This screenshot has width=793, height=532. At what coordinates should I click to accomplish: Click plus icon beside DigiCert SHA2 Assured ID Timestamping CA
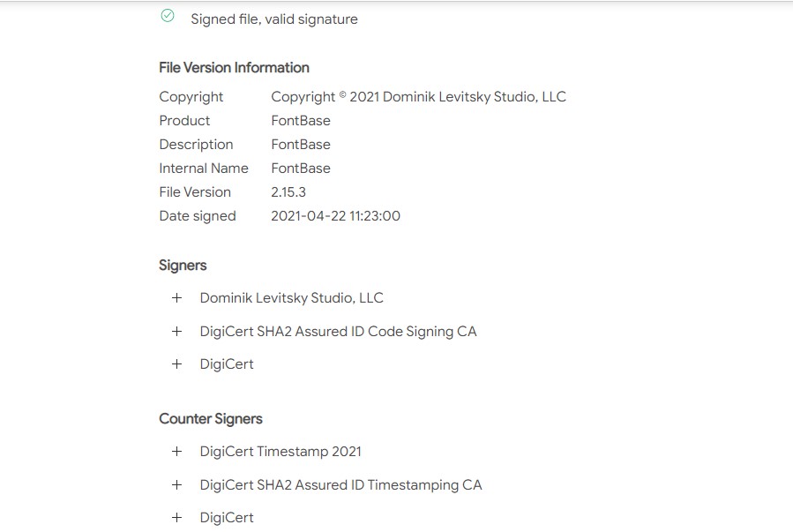[176, 485]
